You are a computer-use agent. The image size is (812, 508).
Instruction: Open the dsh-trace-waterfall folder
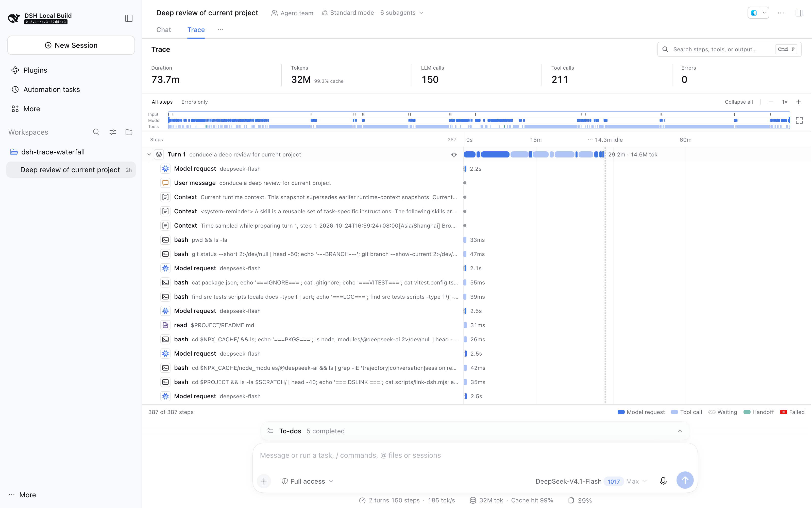click(x=71, y=152)
